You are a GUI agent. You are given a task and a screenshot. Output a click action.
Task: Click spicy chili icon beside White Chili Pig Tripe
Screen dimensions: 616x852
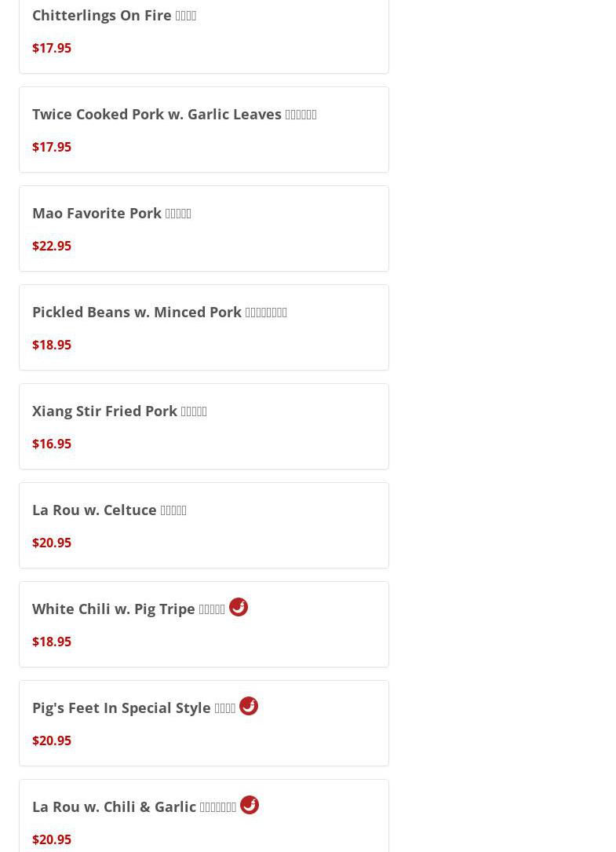pos(239,607)
